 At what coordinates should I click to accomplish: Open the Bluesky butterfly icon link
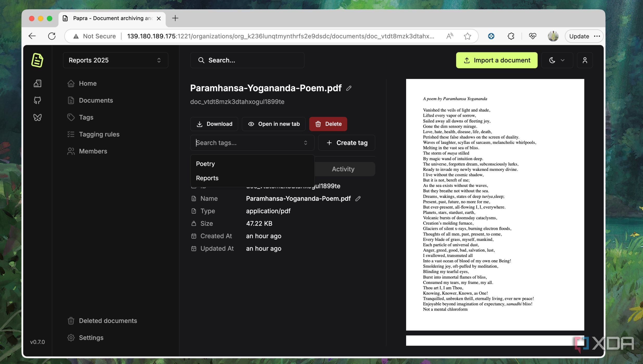(x=37, y=117)
